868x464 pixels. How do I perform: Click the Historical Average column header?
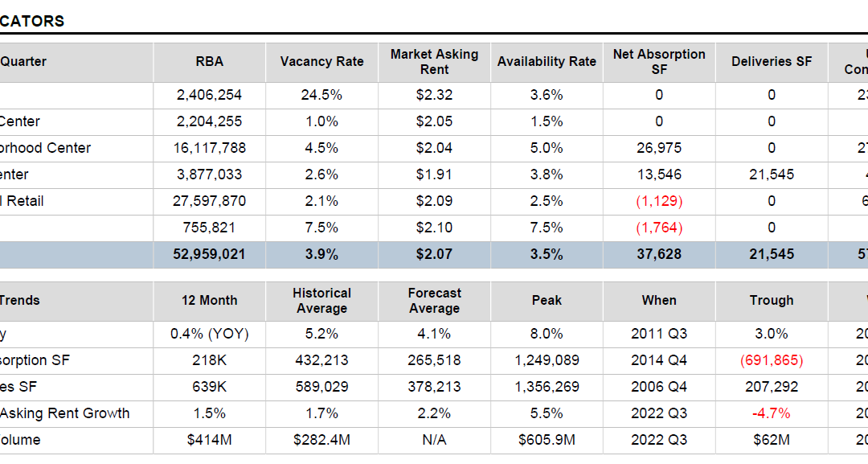click(x=321, y=301)
